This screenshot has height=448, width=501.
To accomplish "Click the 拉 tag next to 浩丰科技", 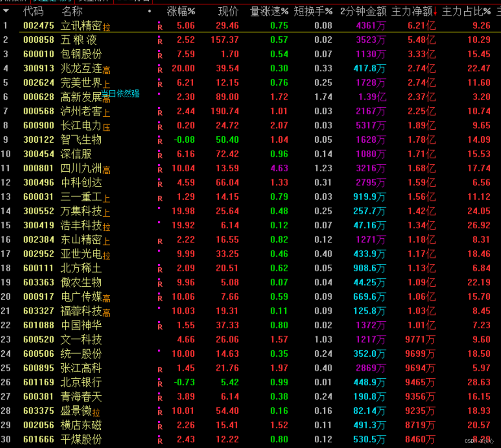I will tap(106, 227).
